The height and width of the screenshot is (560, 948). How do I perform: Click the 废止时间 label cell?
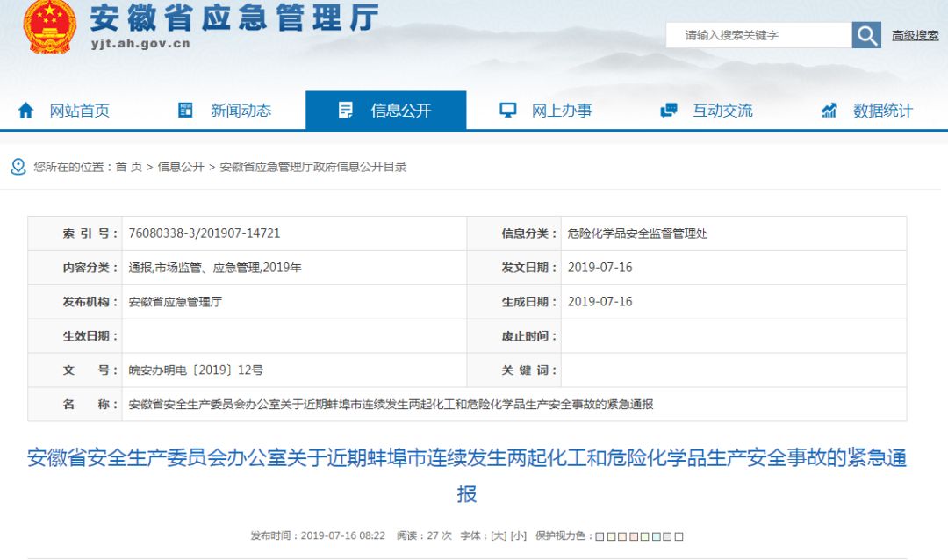[x=513, y=335]
